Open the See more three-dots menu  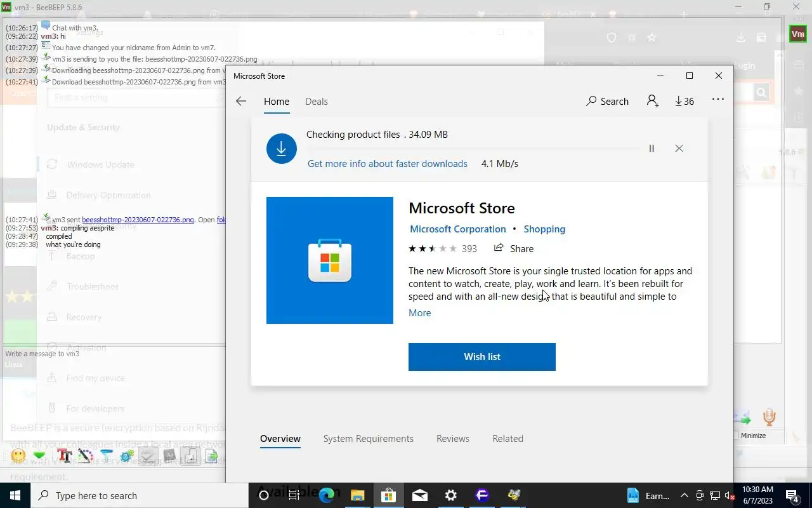click(x=718, y=100)
